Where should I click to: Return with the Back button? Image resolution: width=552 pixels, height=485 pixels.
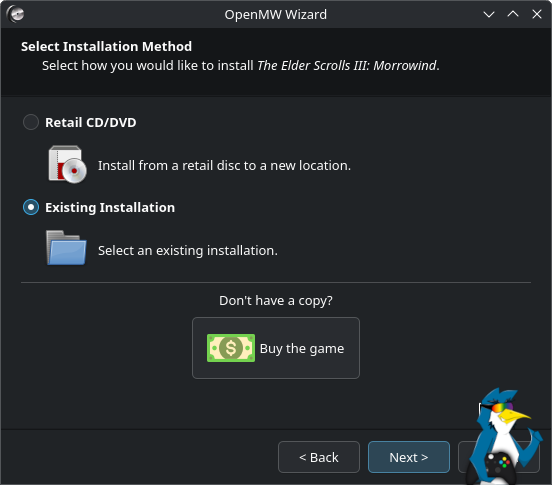click(319, 457)
